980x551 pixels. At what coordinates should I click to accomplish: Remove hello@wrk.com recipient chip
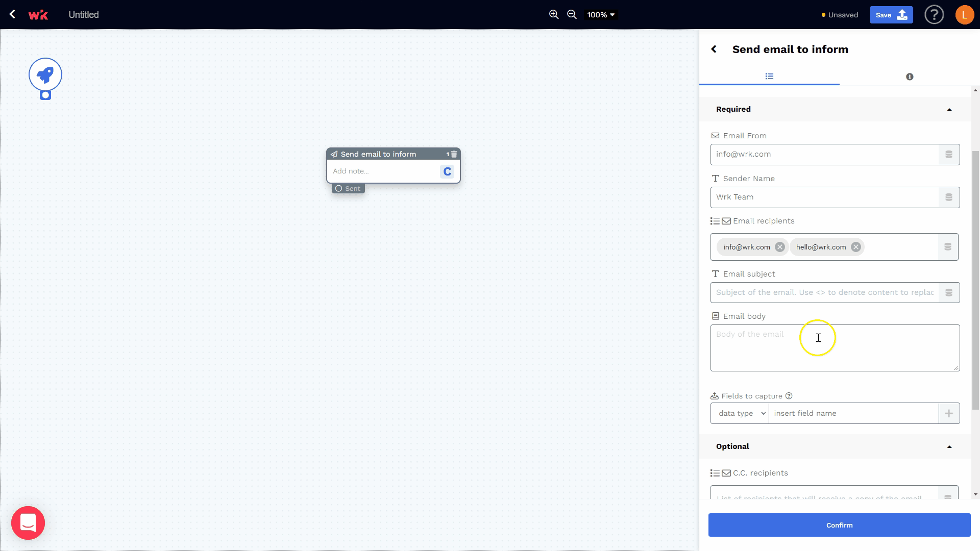pos(856,247)
